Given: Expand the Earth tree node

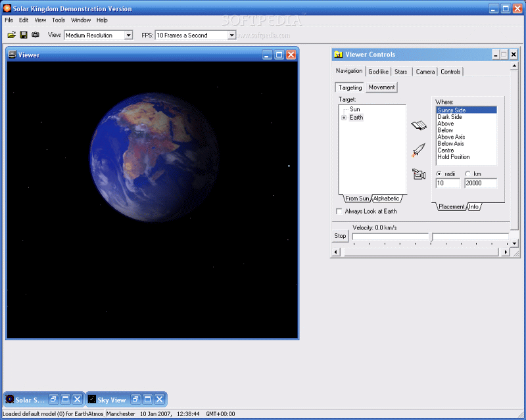Looking at the screenshot, I should tap(344, 118).
